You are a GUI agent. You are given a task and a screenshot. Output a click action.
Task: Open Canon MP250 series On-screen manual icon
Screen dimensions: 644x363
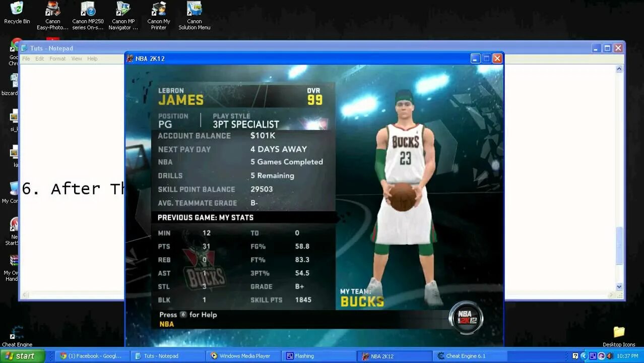[x=88, y=15]
